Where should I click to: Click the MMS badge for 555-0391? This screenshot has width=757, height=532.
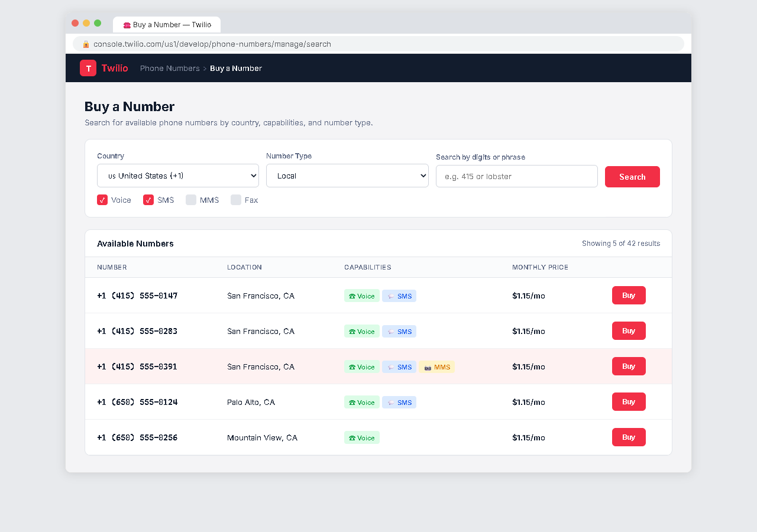(437, 367)
